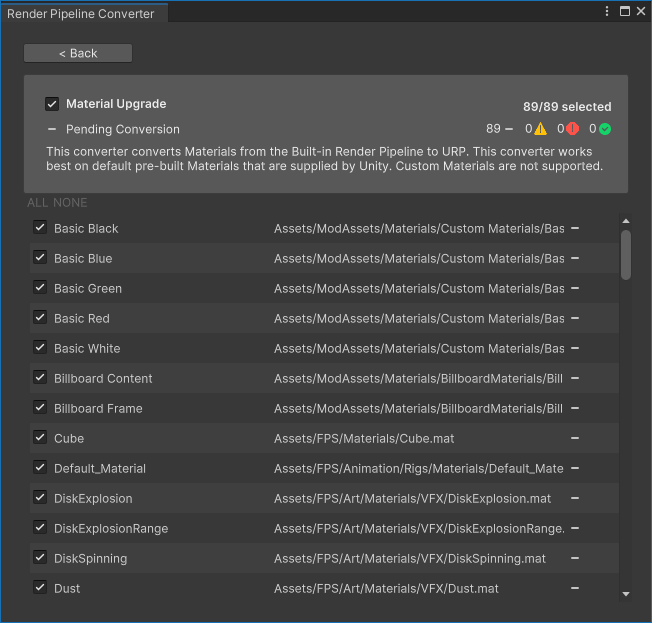
Task: Collapse the Pending Conversion section
Action: point(52,129)
